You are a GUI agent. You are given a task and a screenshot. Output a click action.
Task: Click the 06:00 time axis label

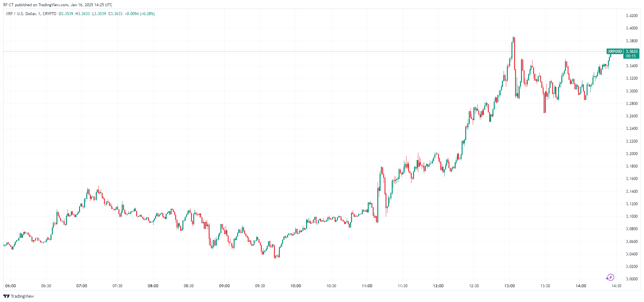click(10, 286)
